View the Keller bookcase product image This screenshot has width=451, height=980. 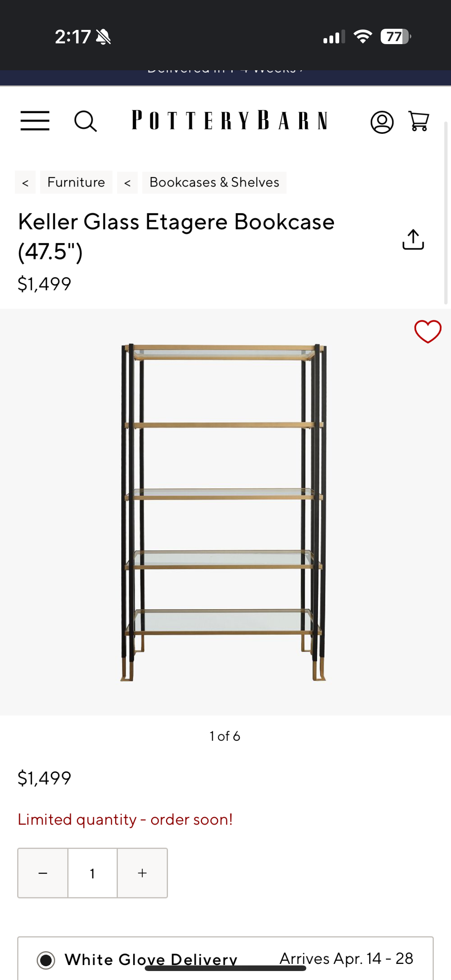(224, 512)
